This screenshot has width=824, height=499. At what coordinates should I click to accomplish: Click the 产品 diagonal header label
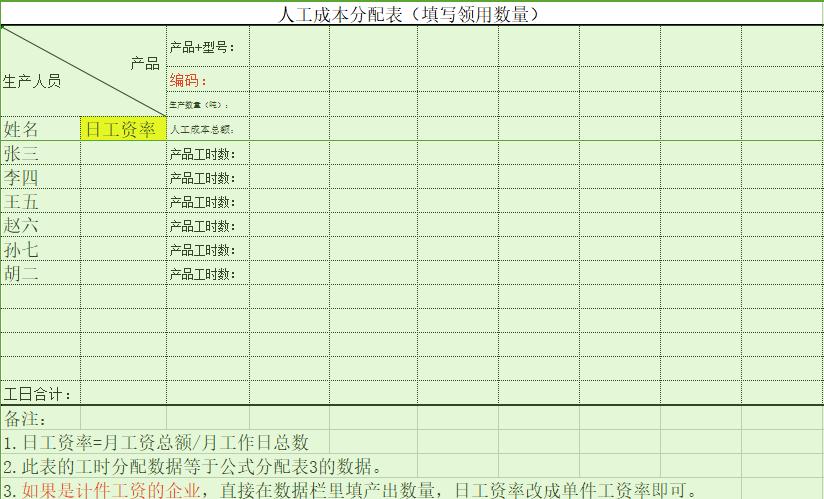(145, 64)
